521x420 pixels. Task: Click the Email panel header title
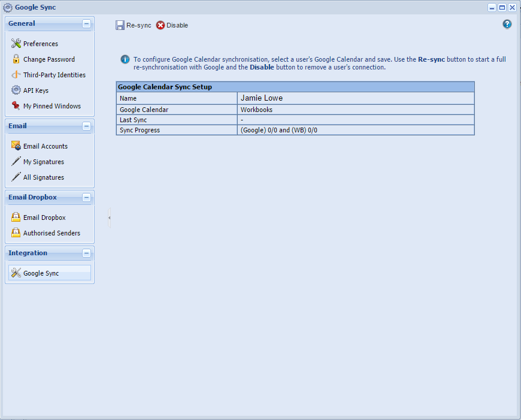(17, 126)
